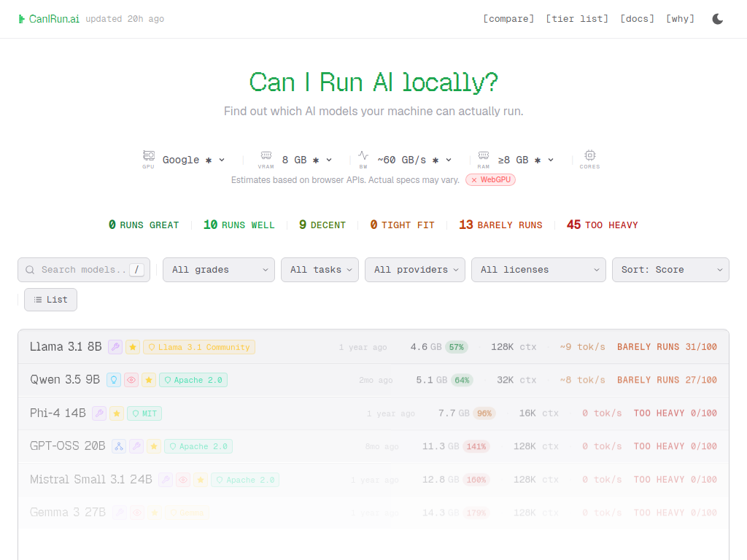Click the Apache 2.0 license badge on GPT-OSS 20B

[198, 446]
